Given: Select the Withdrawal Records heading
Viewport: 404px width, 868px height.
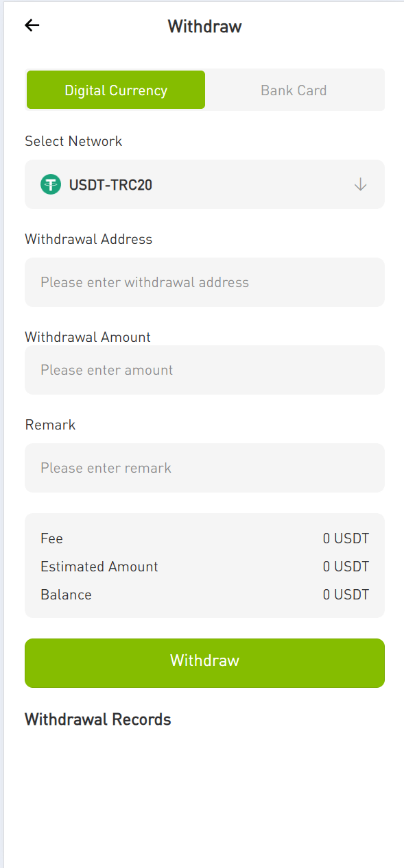Looking at the screenshot, I should point(98,719).
